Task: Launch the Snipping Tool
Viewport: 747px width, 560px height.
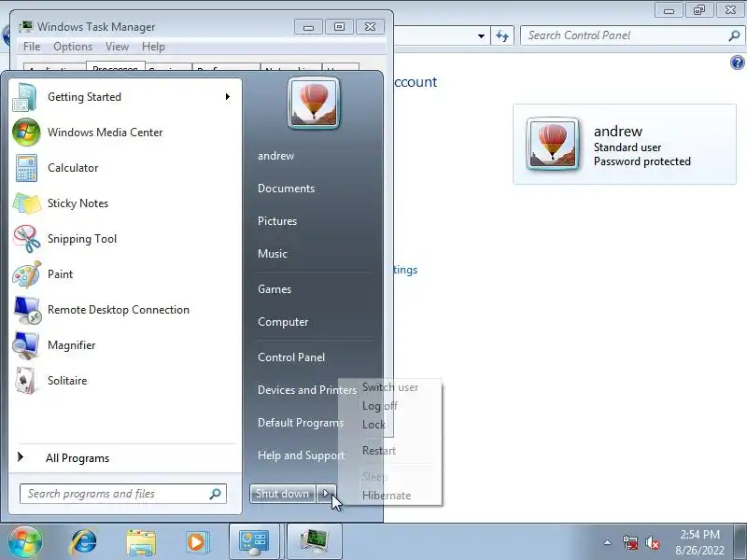Action: 125,239
